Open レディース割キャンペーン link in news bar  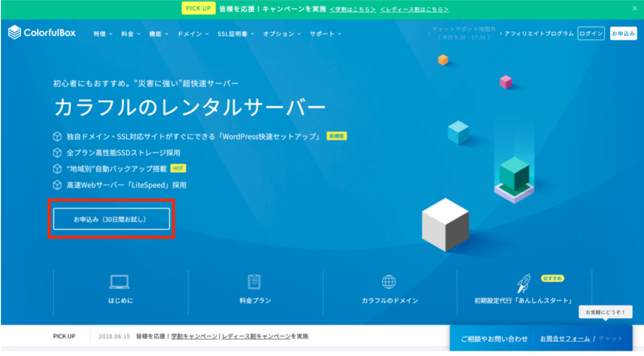(x=257, y=337)
